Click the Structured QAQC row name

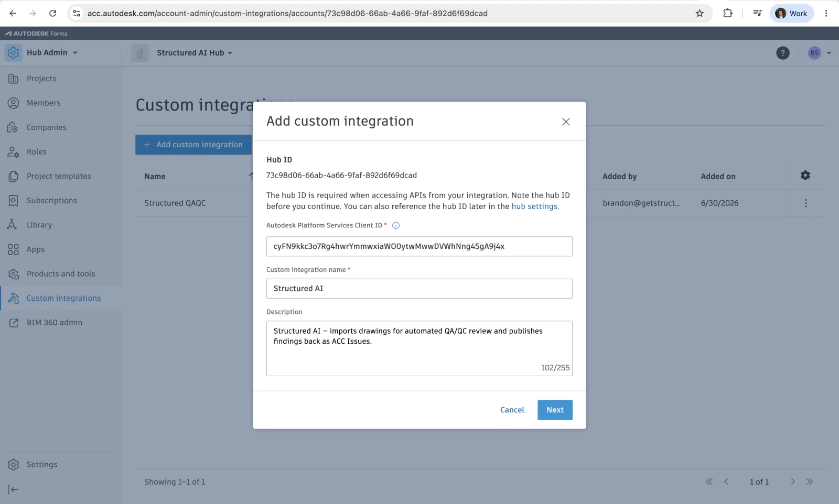175,203
